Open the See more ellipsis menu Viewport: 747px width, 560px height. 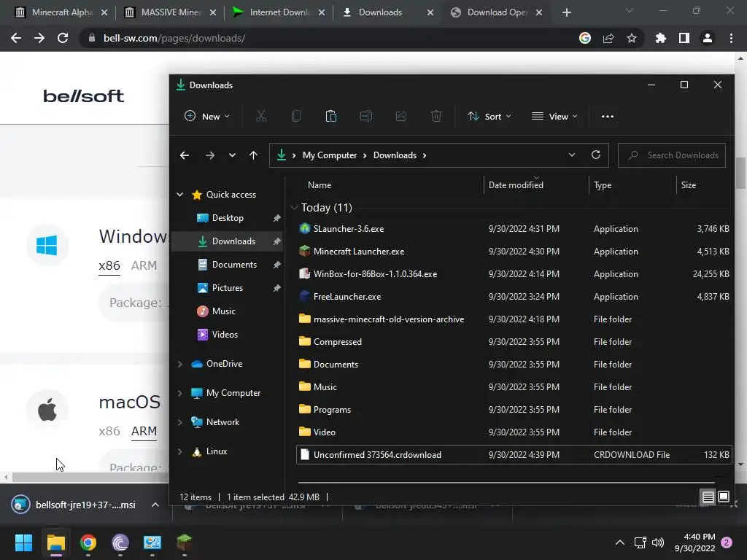pyautogui.click(x=608, y=116)
